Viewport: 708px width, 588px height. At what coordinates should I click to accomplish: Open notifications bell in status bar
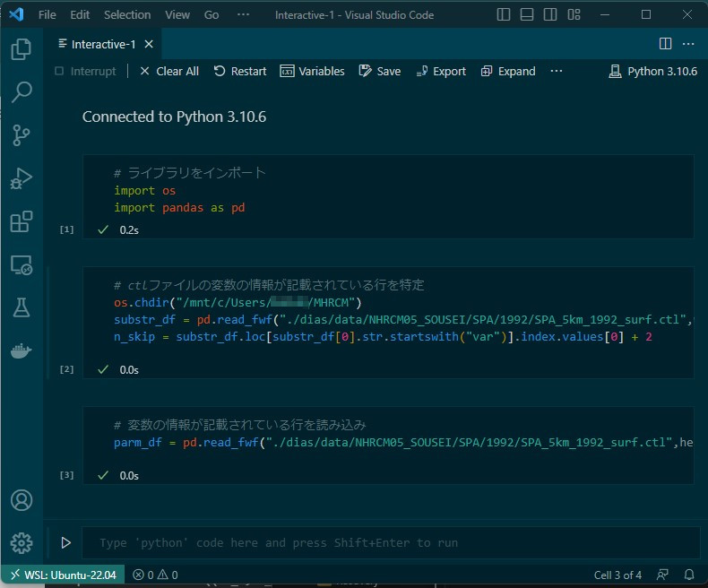click(x=689, y=575)
